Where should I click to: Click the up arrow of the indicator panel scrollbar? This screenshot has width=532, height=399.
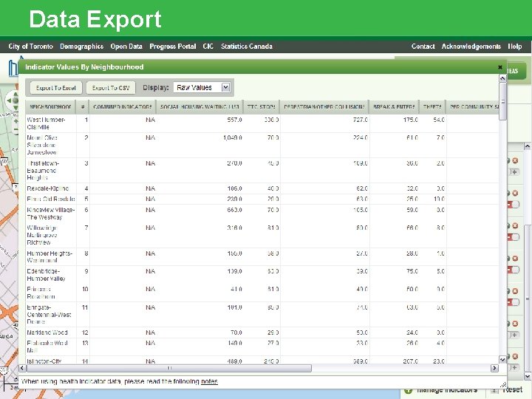[528, 146]
